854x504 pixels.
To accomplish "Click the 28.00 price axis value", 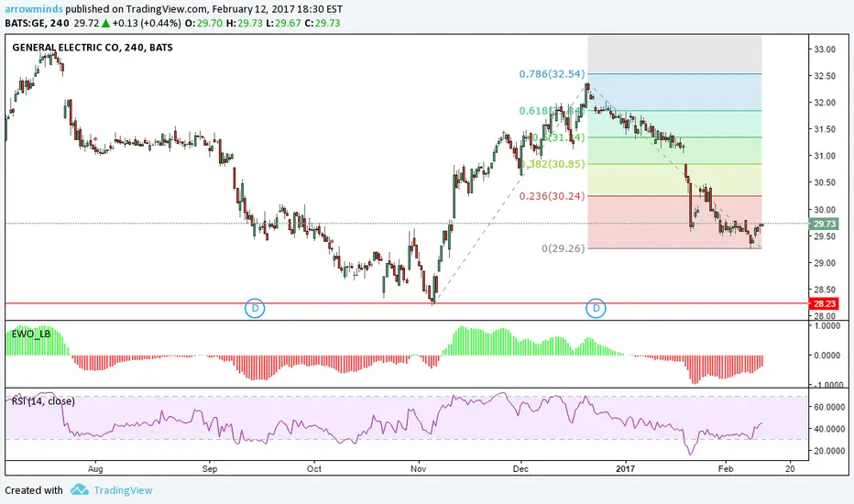I will (x=825, y=316).
